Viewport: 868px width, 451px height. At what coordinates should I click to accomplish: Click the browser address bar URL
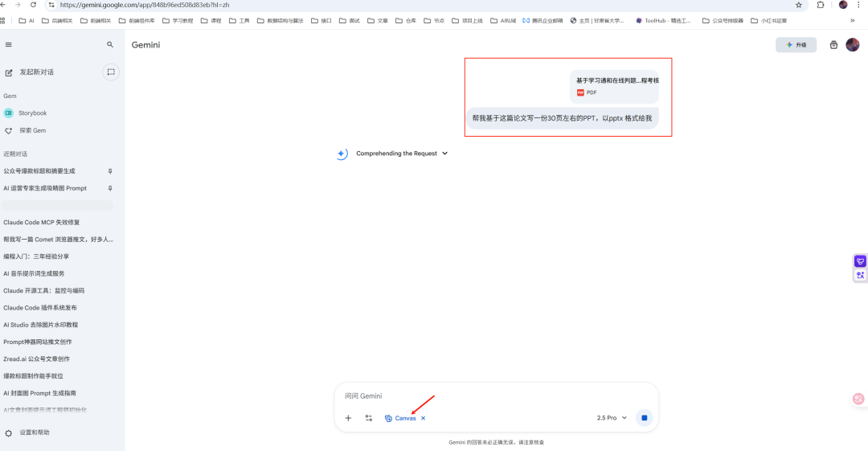(x=145, y=5)
